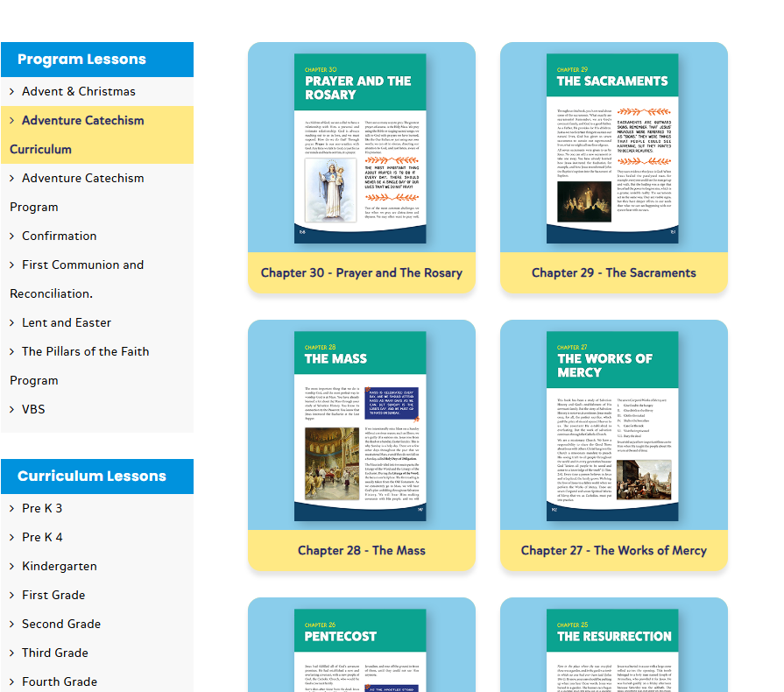
Task: Choose Second Grade lessons
Action: [x=61, y=624]
